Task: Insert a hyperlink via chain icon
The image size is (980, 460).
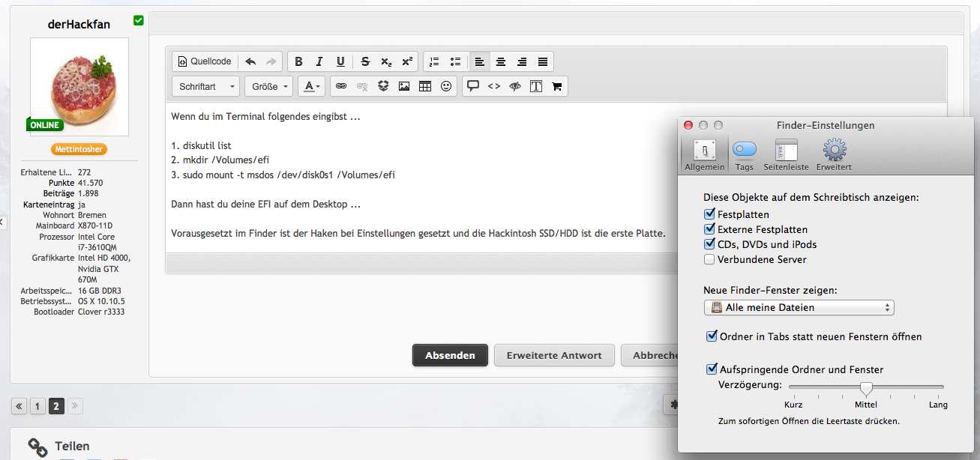Action: (x=341, y=86)
